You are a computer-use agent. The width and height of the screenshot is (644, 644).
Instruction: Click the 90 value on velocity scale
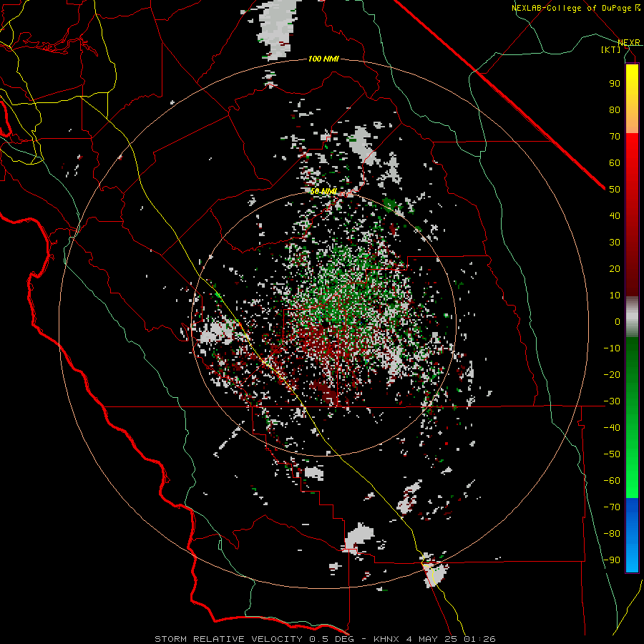click(x=615, y=84)
